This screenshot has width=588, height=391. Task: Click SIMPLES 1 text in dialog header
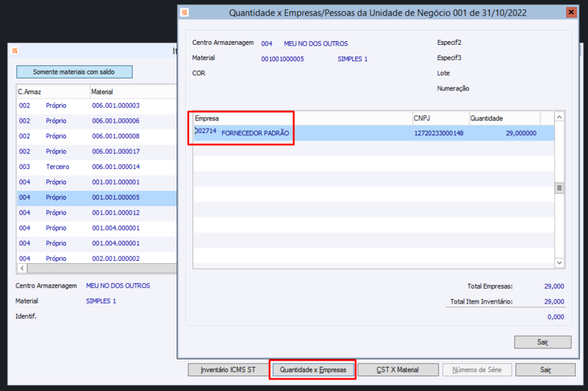pyautogui.click(x=353, y=60)
